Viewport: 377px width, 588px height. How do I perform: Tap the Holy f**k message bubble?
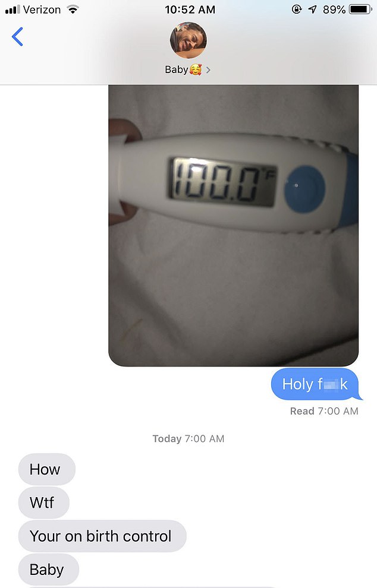(316, 384)
